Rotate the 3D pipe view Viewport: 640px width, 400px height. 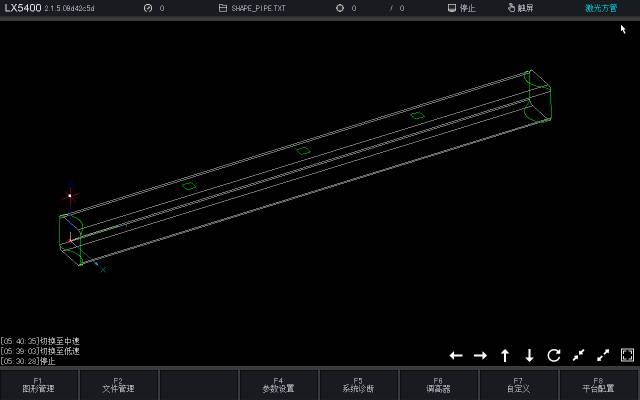tap(554, 356)
